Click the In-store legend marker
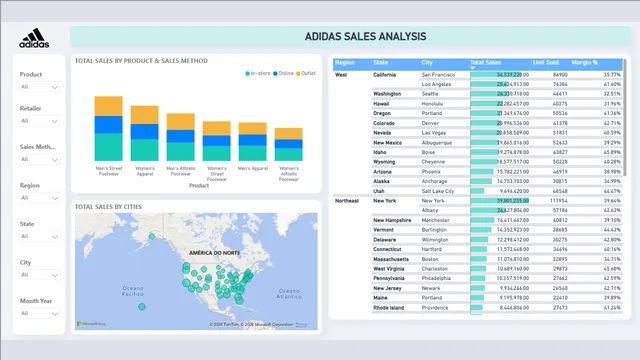The height and width of the screenshot is (360, 640). click(x=247, y=73)
